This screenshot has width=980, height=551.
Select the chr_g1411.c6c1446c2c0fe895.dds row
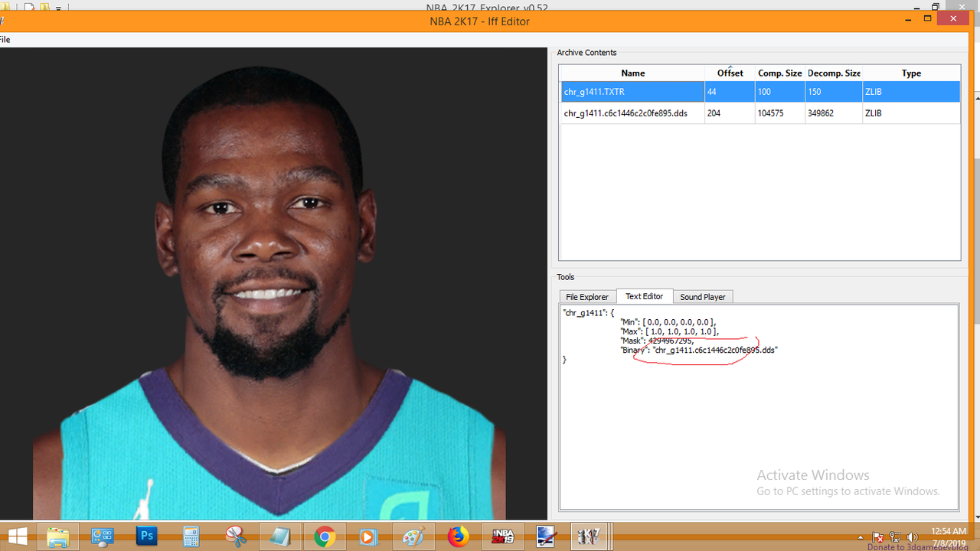point(760,113)
